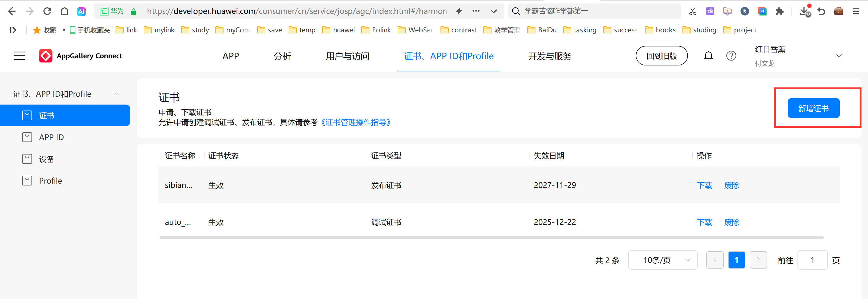The height and width of the screenshot is (299, 868).
Task: Click the notification bell icon
Action: click(x=708, y=56)
